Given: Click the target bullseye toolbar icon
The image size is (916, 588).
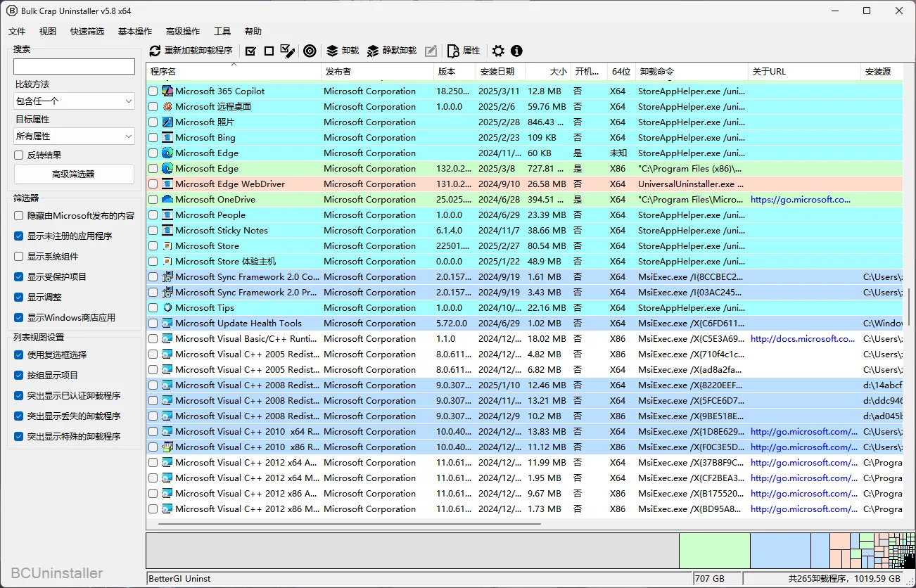Looking at the screenshot, I should [x=309, y=51].
